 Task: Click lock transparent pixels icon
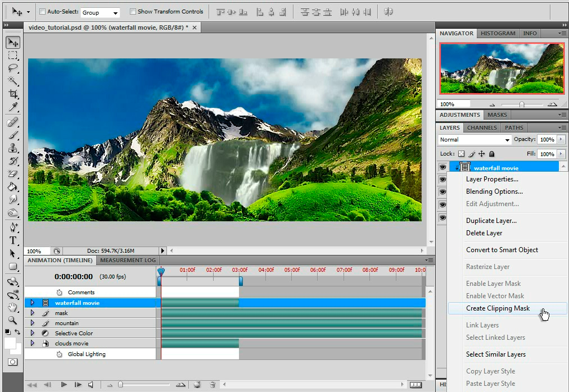461,154
